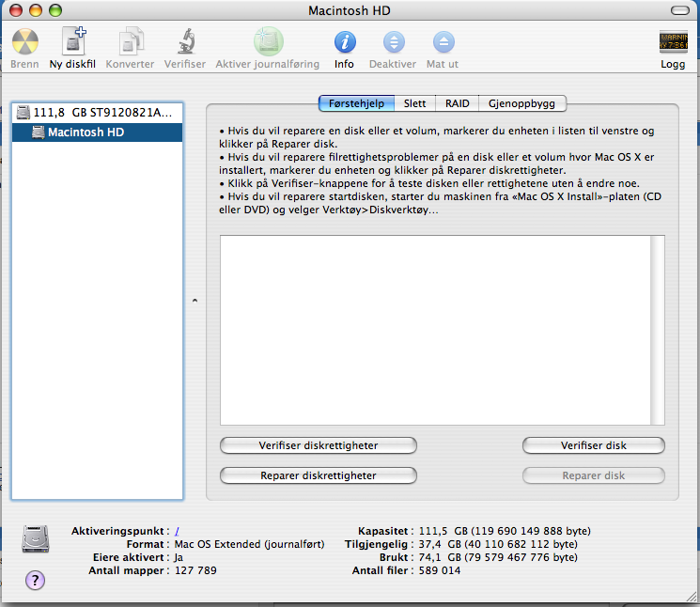Click the Verifiser disk button

[x=593, y=445]
